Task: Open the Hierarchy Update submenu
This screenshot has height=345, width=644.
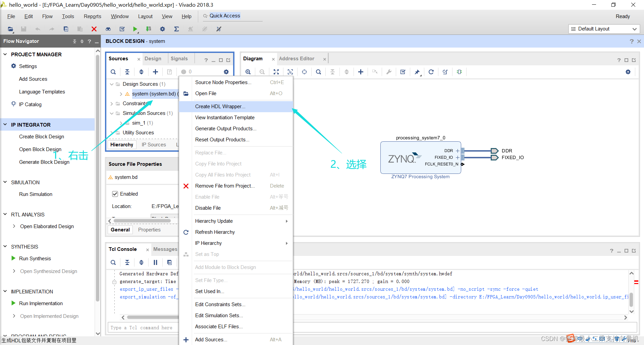Action: 236,221
